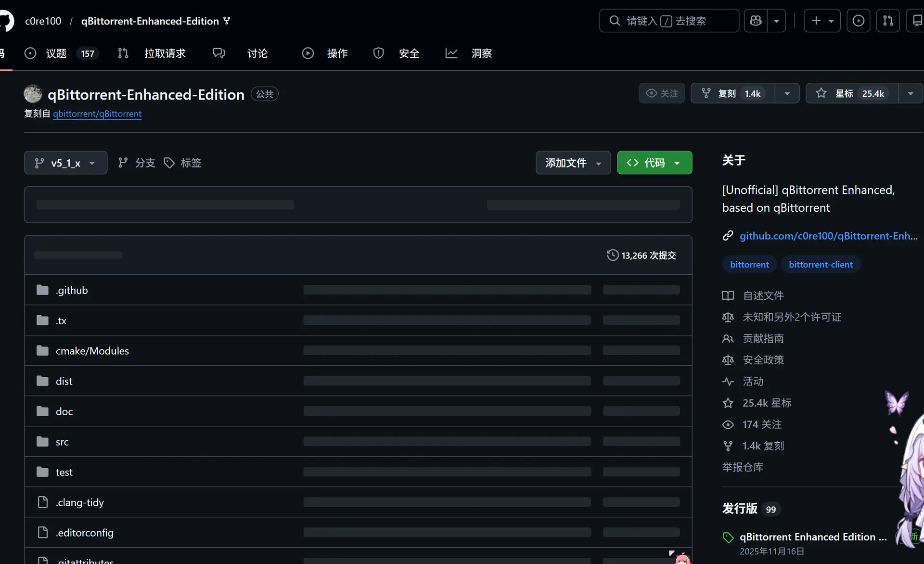
Task: Switch to the 操作 tab
Action: tap(325, 53)
